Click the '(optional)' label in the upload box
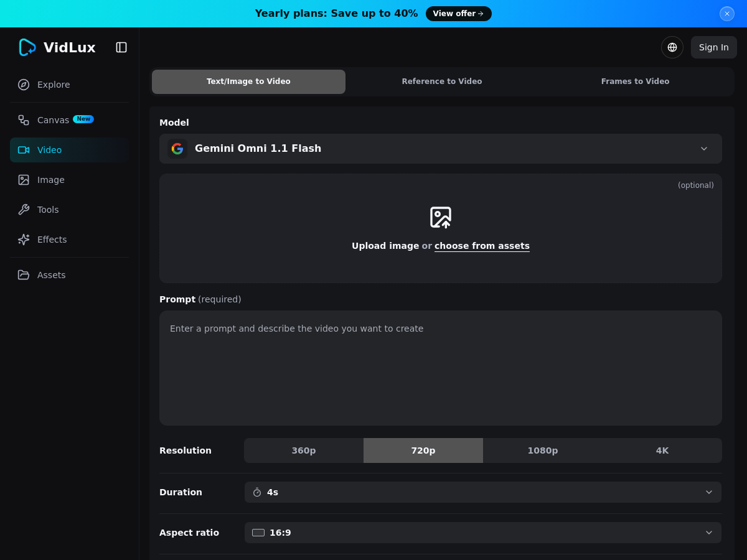The image size is (747, 560). point(696,185)
